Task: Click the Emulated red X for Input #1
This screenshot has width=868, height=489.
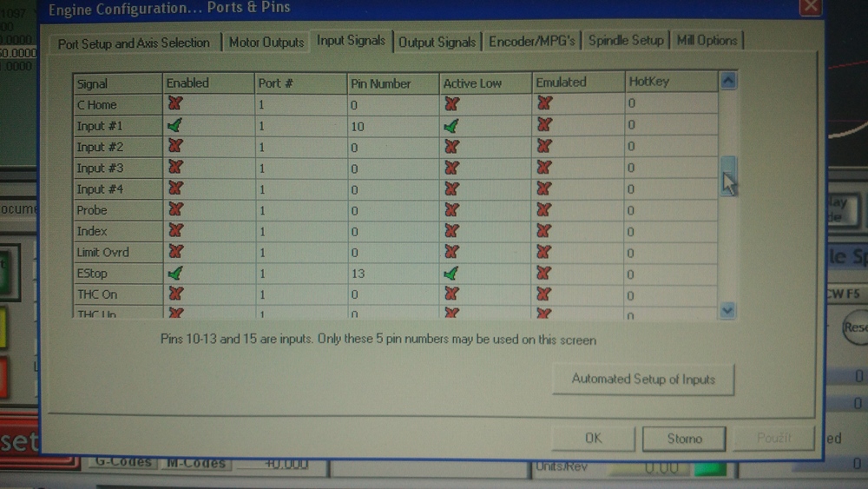Action: [544, 125]
